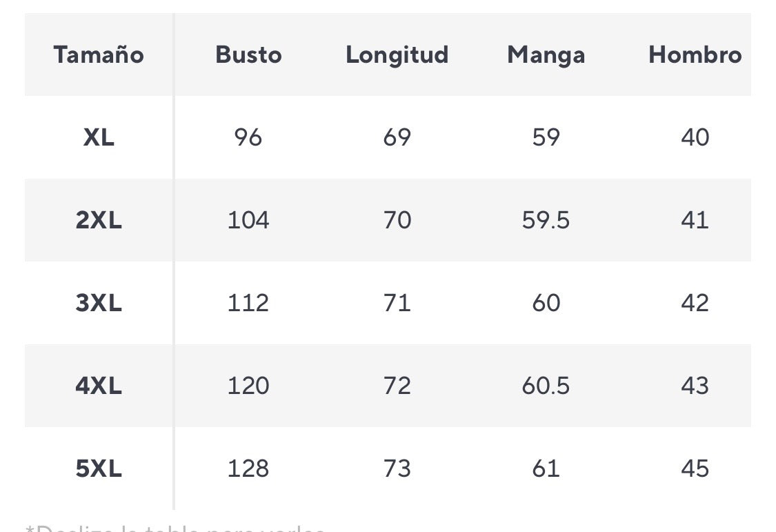Select the length value 71

(x=397, y=303)
